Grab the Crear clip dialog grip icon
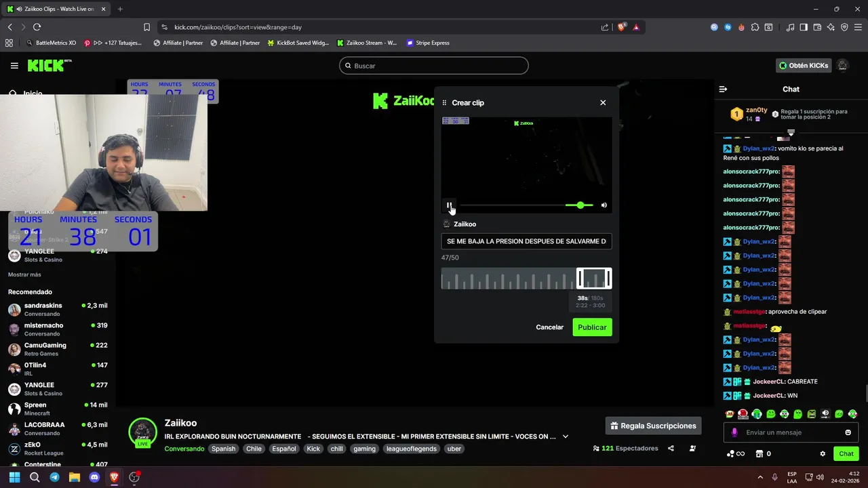 coord(444,103)
